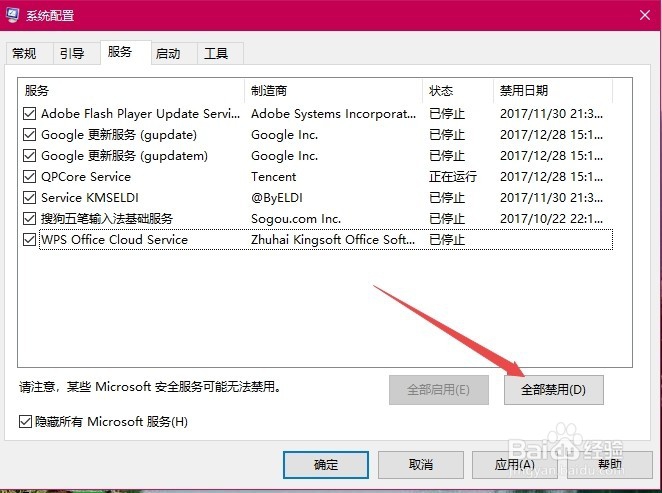The image size is (662, 493).
Task: Confirm with the 确定 button
Action: pyautogui.click(x=326, y=465)
